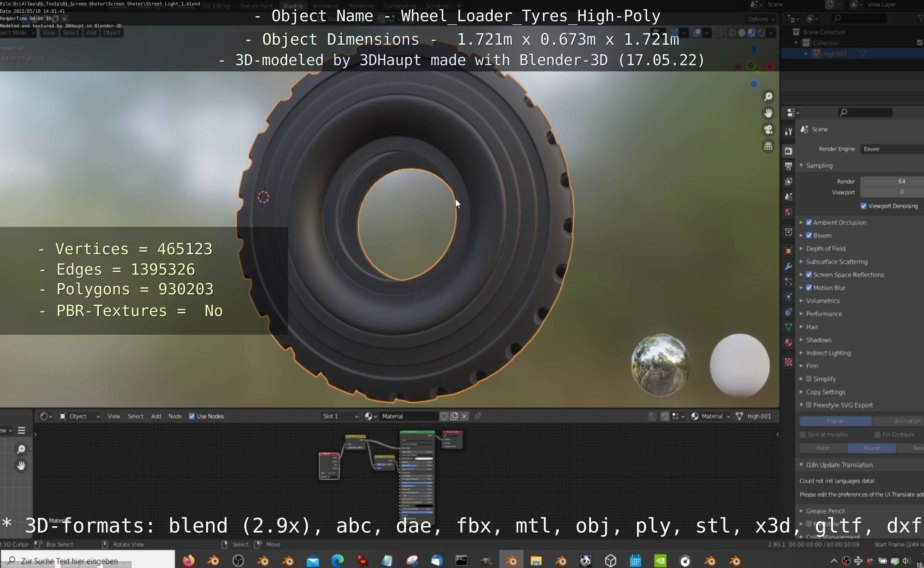Disable the Bloom checkbox
This screenshot has height=568, width=924.
coord(809,235)
